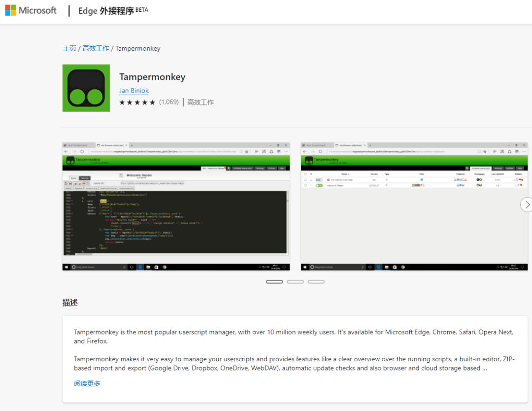
Task: Open the first Tampermonkey screenshot
Action: click(x=176, y=207)
